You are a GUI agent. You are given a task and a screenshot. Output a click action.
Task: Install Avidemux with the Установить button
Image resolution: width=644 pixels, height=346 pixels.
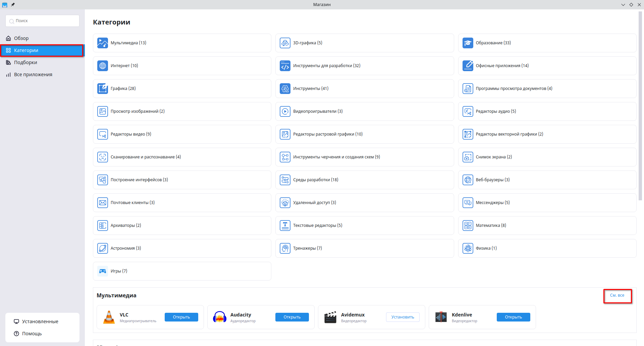tap(402, 317)
